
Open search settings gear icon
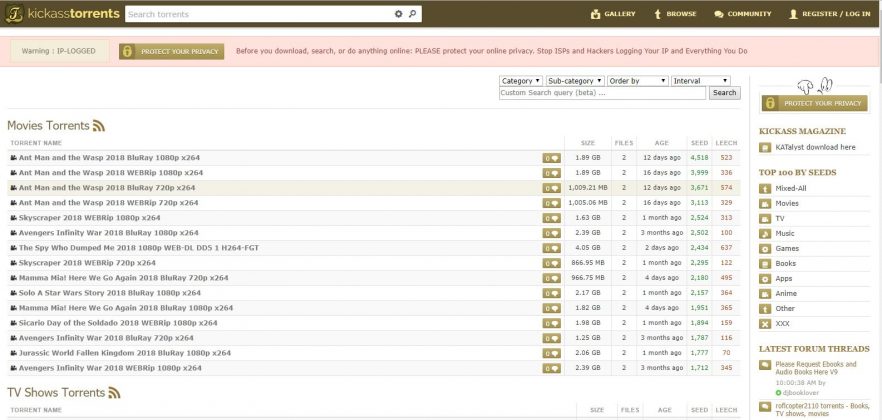pyautogui.click(x=399, y=15)
